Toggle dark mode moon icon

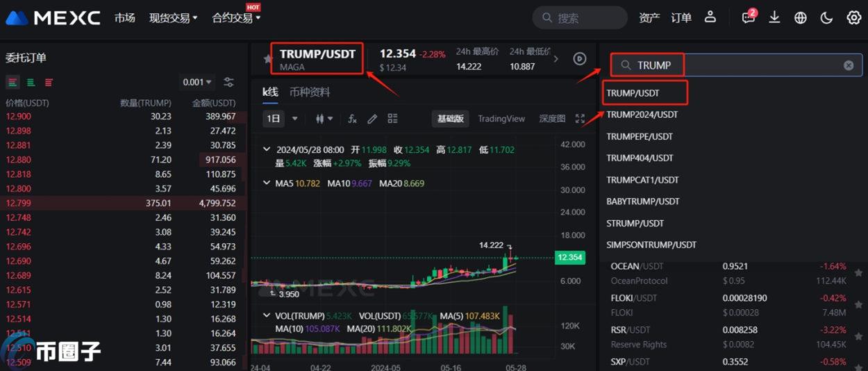(x=826, y=17)
